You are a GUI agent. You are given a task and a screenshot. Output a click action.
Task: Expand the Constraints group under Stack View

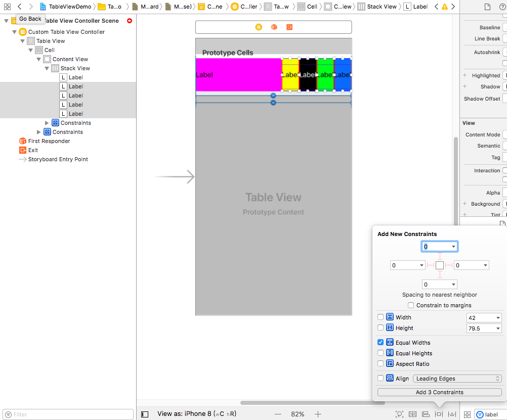(x=47, y=123)
